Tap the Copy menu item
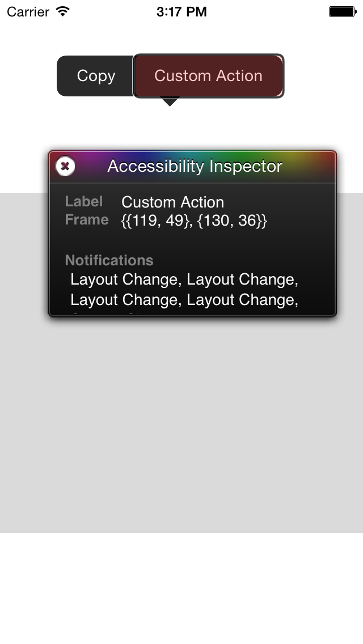 click(95, 76)
